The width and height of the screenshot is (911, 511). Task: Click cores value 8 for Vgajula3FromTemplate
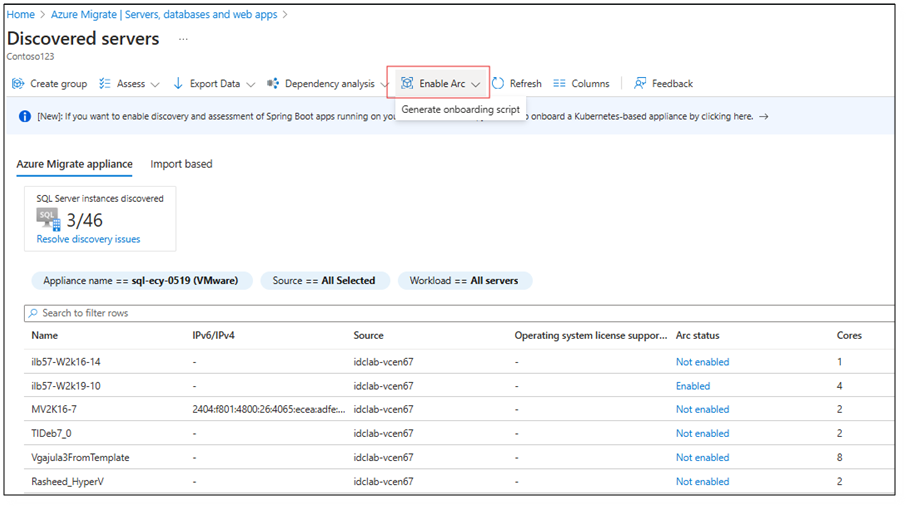click(840, 458)
